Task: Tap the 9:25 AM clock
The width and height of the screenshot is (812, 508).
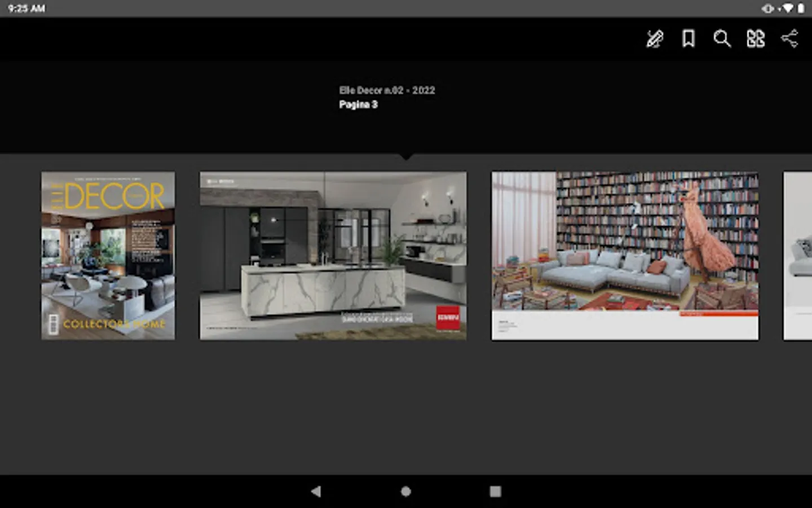Action: 27,8
